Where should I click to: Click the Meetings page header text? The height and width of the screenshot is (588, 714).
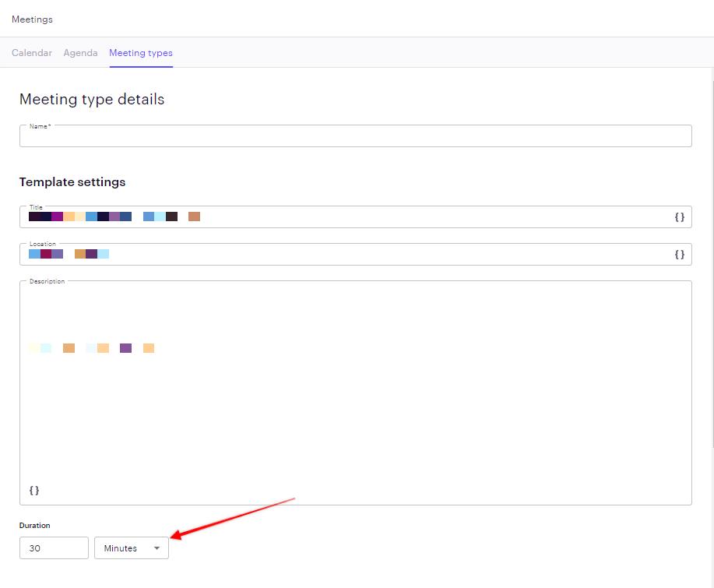pyautogui.click(x=33, y=19)
